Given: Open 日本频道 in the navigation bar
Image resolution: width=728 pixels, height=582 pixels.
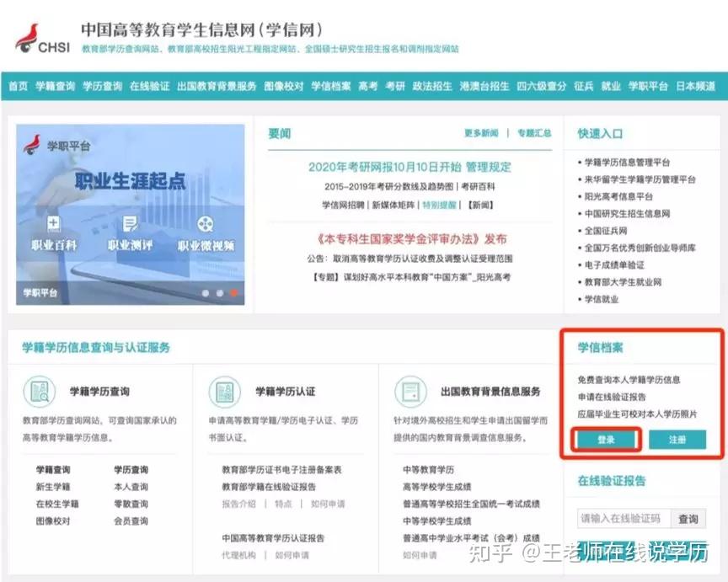Looking at the screenshot, I should [x=695, y=86].
